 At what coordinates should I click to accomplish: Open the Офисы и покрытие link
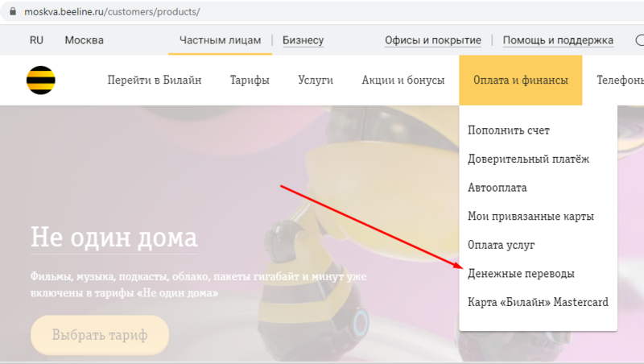pos(433,40)
